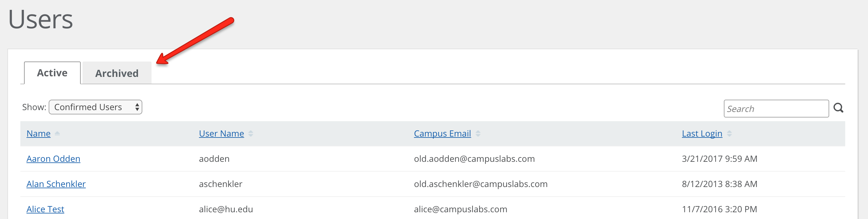868x219 pixels.
Task: Click the Campus Email sort arrows icon
Action: pos(477,133)
